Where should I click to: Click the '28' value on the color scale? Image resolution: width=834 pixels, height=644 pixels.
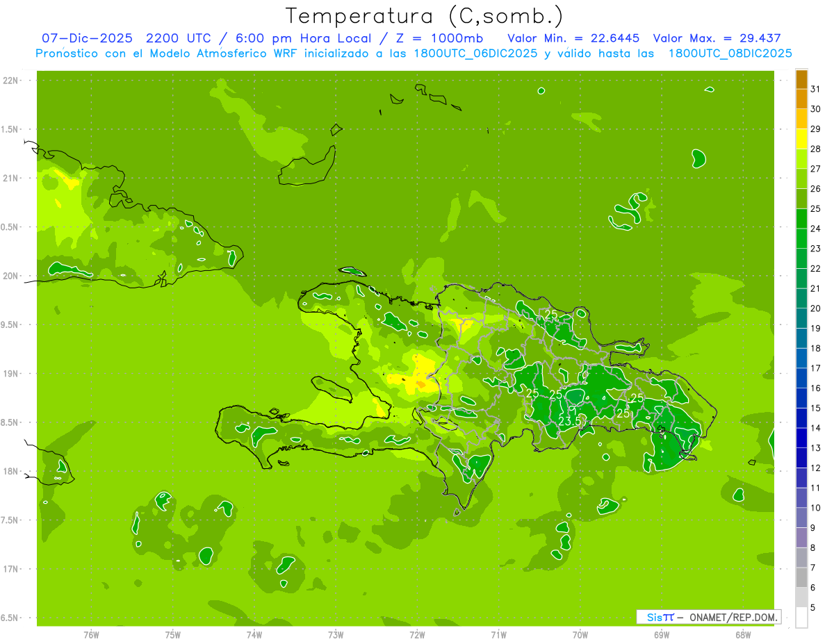pyautogui.click(x=816, y=149)
